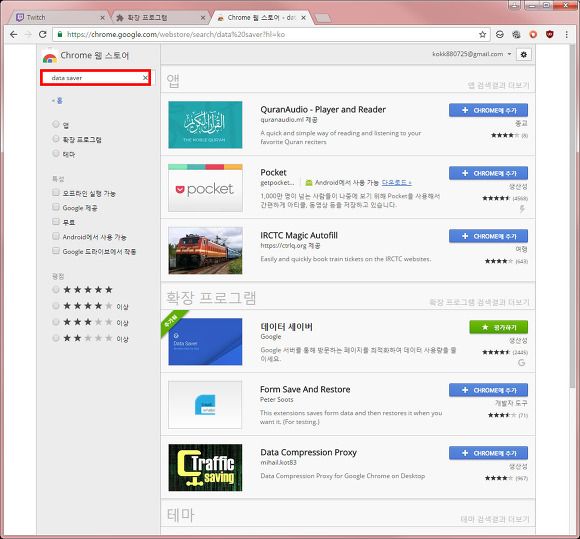Bookmark page with the star icon
Viewport: 580px width, 539px height.
pyautogui.click(x=482, y=34)
